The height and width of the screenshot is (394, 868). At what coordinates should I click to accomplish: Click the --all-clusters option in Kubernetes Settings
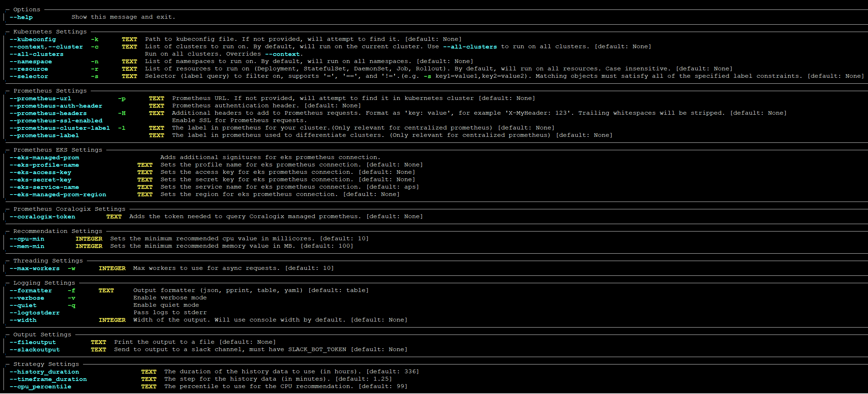click(37, 54)
